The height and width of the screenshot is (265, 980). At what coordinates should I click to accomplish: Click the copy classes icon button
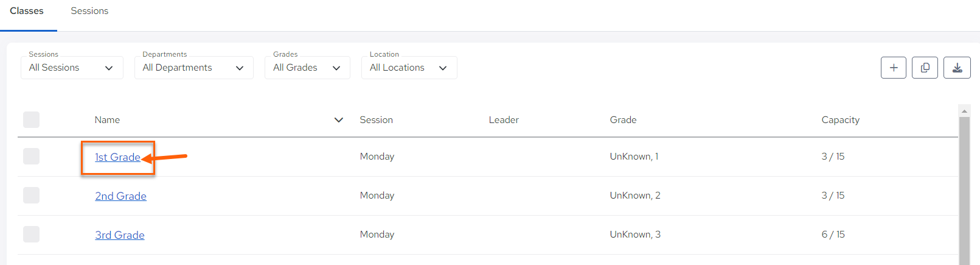pos(925,68)
